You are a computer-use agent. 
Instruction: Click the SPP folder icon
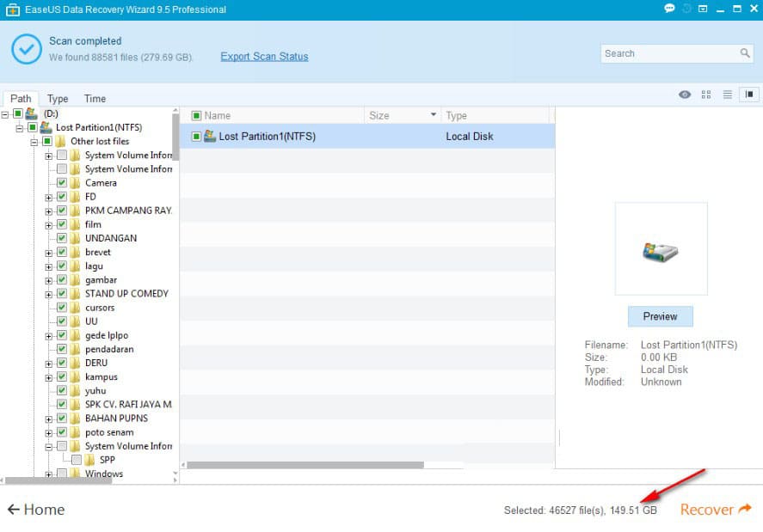click(x=89, y=460)
